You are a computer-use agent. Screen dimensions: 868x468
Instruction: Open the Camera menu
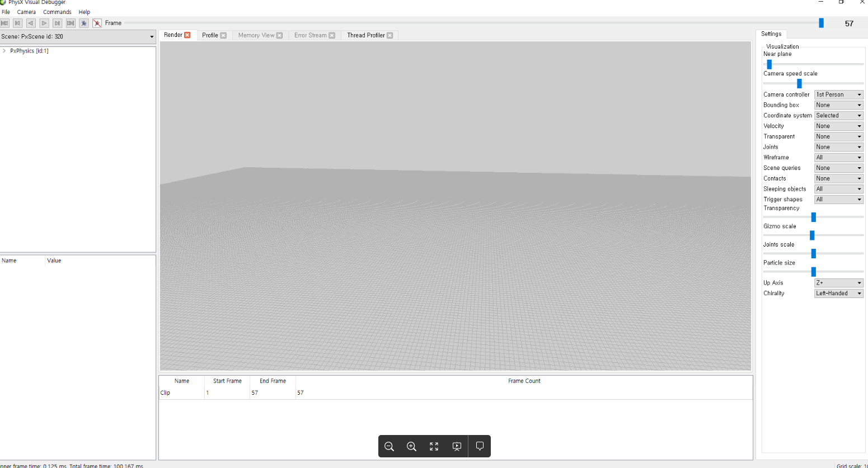(26, 12)
